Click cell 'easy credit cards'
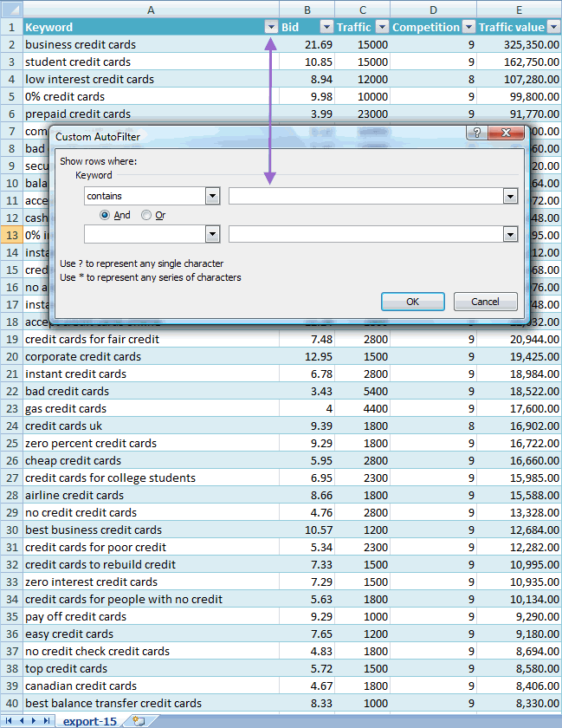Screen dimensions: 562x728 [151, 634]
